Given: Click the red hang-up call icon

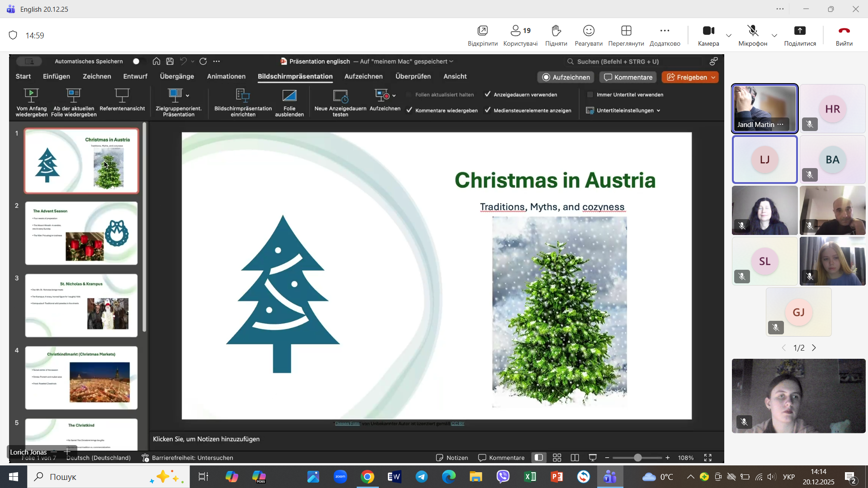Looking at the screenshot, I should click(x=844, y=31).
